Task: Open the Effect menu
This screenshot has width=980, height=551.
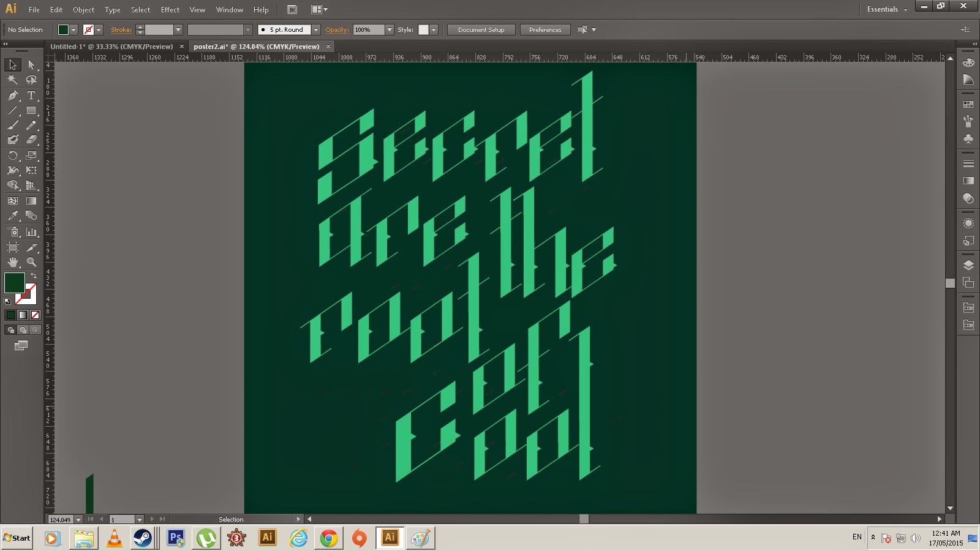Action: [x=170, y=10]
